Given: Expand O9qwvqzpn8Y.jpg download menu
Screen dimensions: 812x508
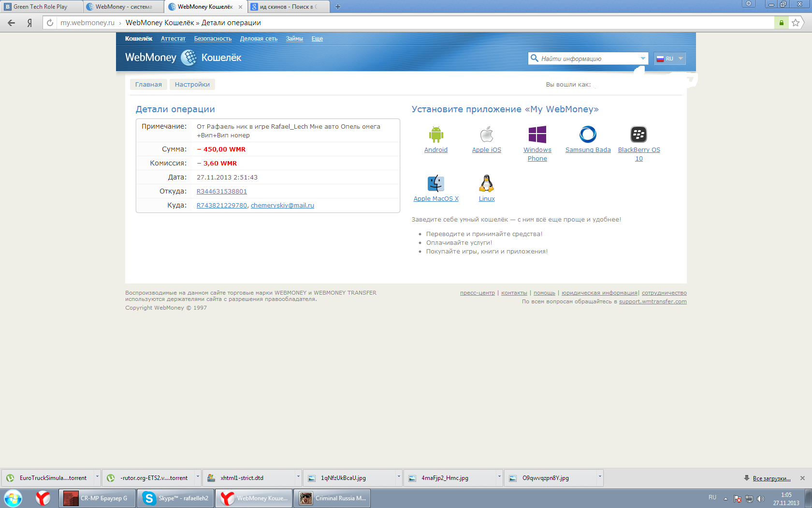Looking at the screenshot, I should [600, 478].
